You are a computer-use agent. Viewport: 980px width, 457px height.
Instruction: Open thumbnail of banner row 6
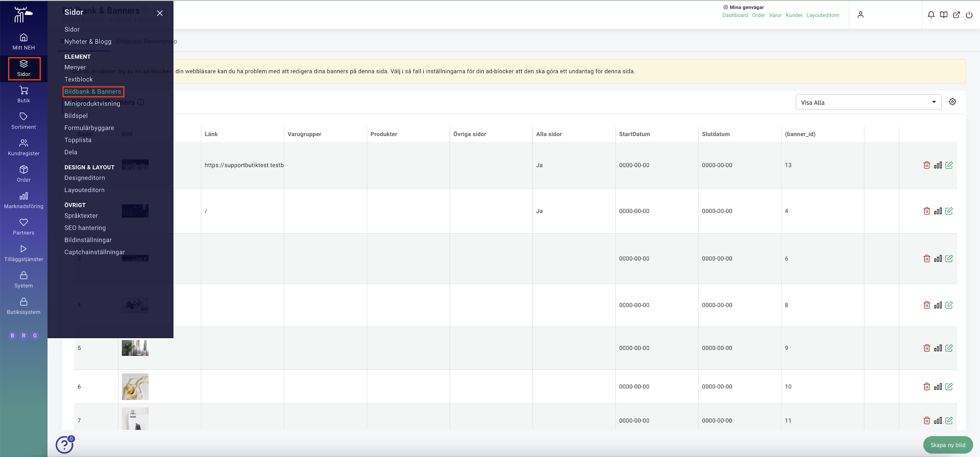point(135,387)
